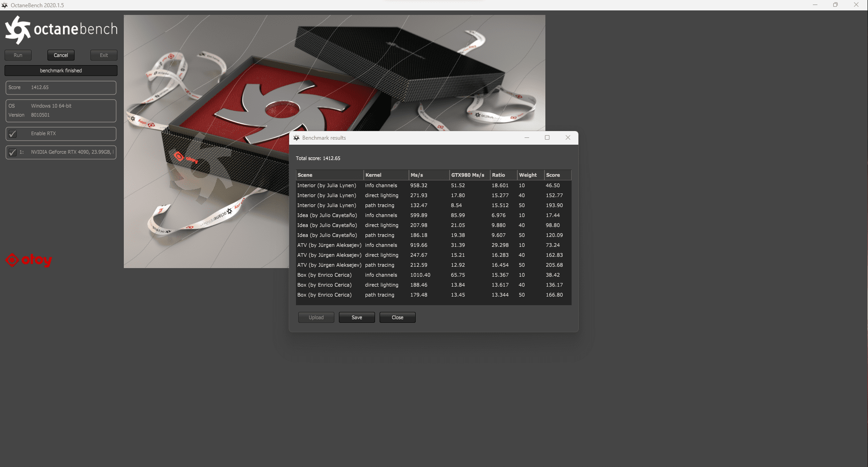Click the Ratio column header
The width and height of the screenshot is (868, 467).
[504, 175]
